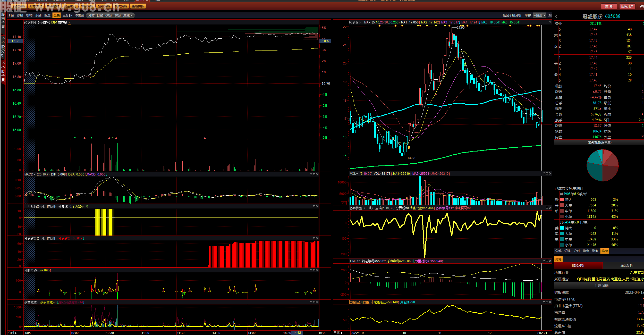
Task: Close the 主力筹码(分时) panel
Action: (317, 206)
